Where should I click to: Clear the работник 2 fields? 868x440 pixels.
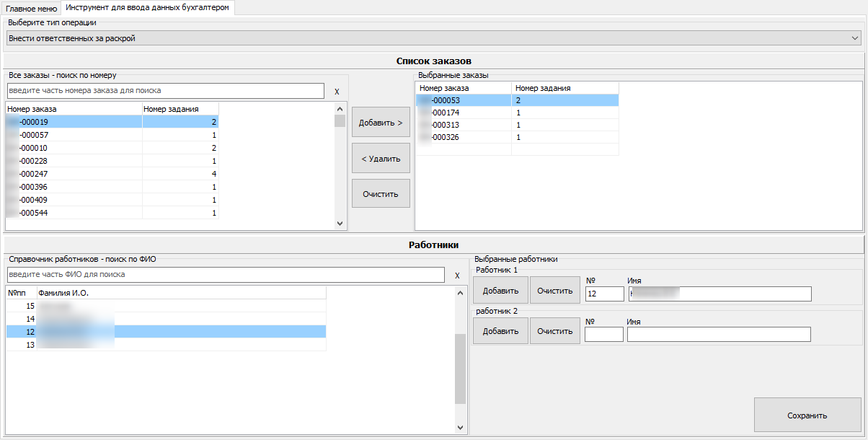pyautogui.click(x=555, y=332)
